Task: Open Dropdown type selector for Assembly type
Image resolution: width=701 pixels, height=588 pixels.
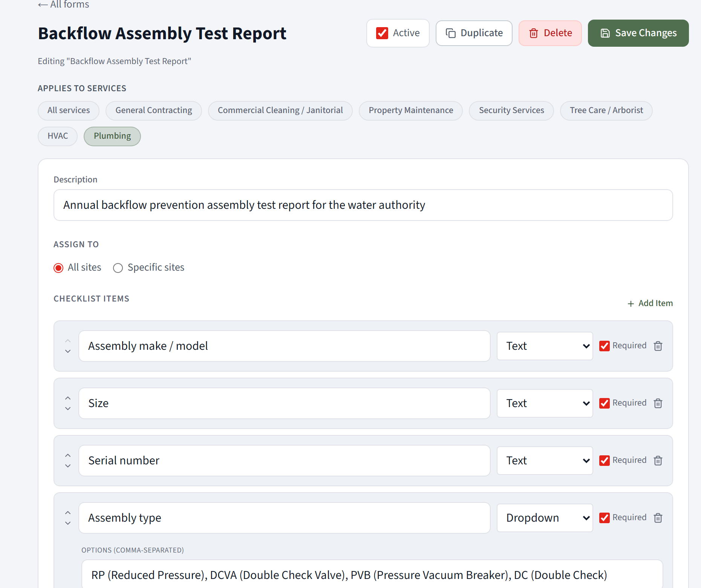Action: (545, 518)
